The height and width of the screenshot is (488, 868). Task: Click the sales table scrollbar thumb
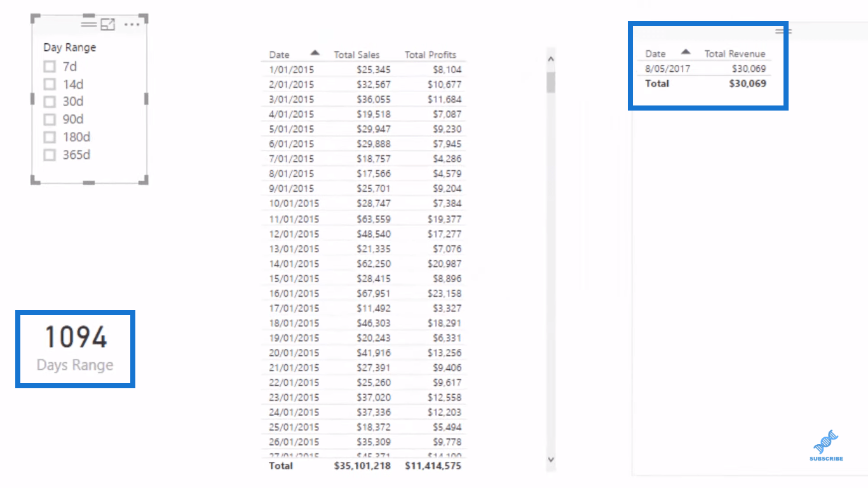[551, 83]
